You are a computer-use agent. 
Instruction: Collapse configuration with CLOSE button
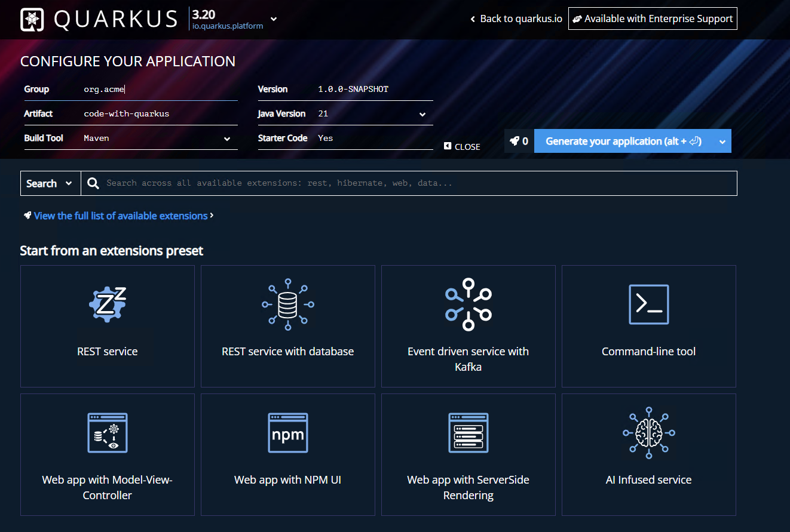pyautogui.click(x=463, y=146)
